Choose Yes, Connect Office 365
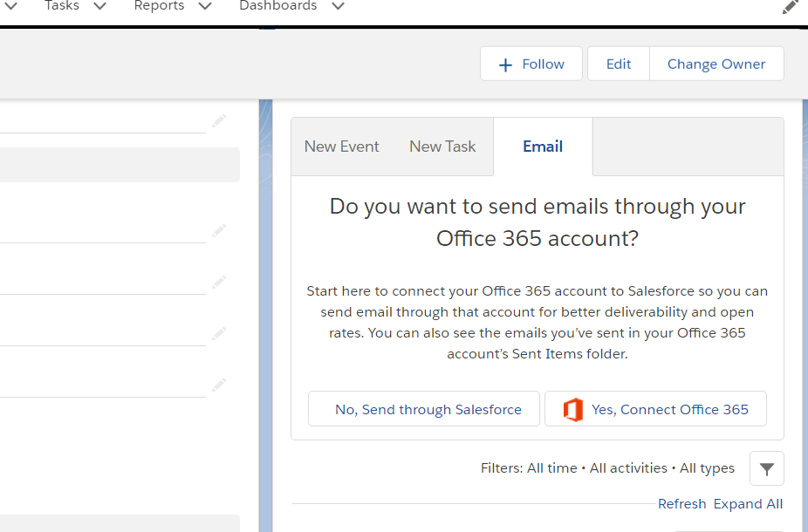Viewport: 808px width, 532px height. point(655,409)
